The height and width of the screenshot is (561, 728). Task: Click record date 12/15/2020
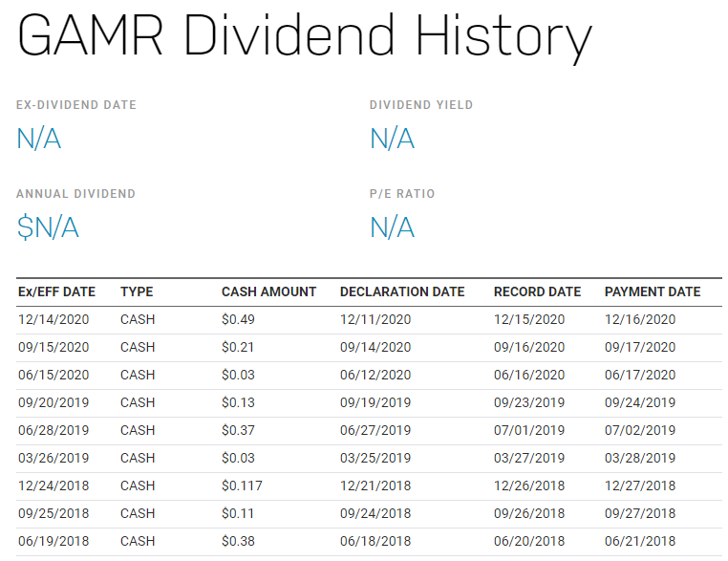tap(529, 319)
